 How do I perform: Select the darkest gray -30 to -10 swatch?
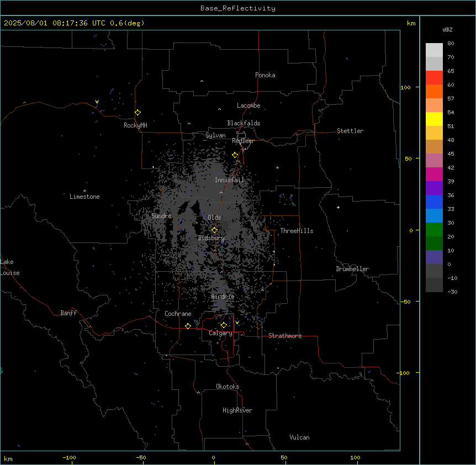coord(434,285)
